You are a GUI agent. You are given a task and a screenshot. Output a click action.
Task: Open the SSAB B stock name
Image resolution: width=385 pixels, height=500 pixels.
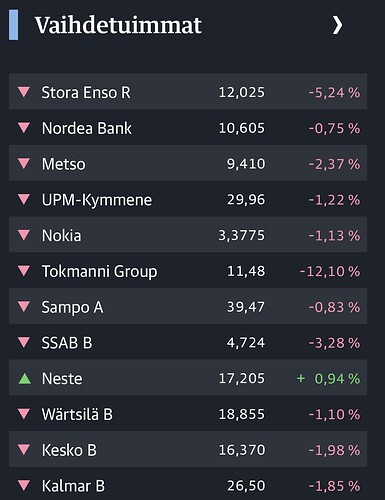click(x=67, y=343)
